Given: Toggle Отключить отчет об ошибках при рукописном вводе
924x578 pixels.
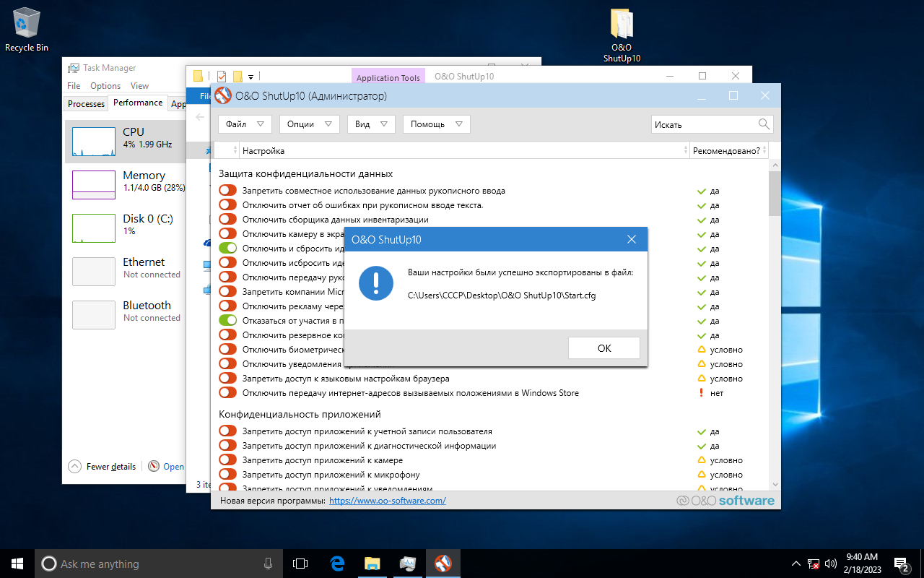Looking at the screenshot, I should (x=228, y=205).
